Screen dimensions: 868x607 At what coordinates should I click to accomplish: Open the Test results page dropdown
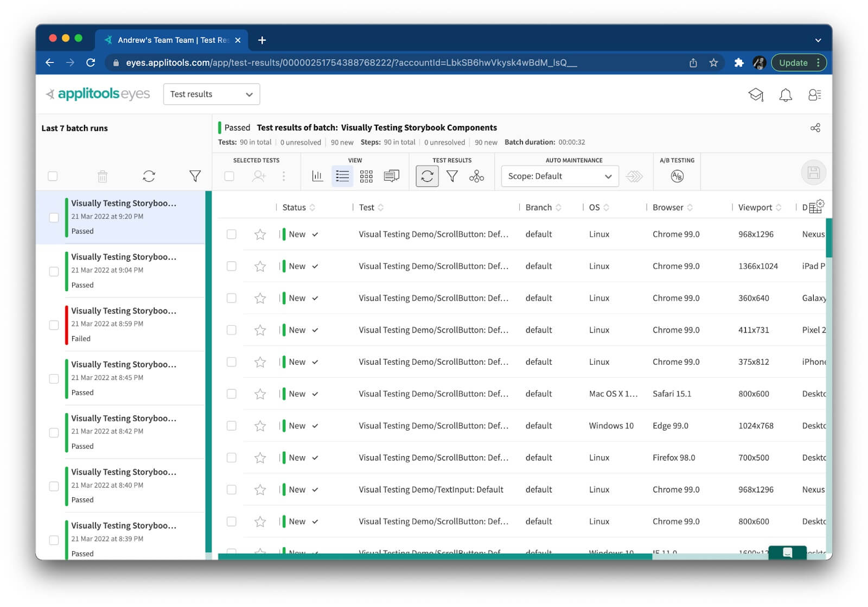[212, 94]
